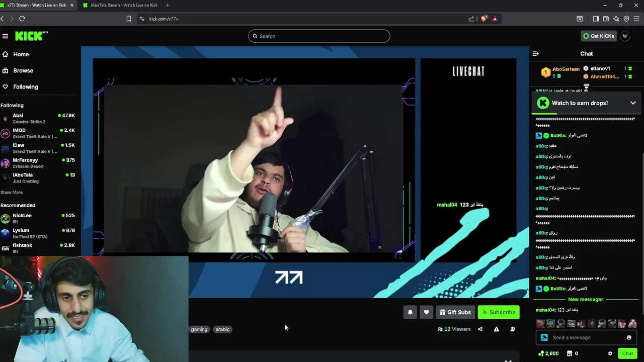Open Brave Shields lion icon

pos(484,19)
